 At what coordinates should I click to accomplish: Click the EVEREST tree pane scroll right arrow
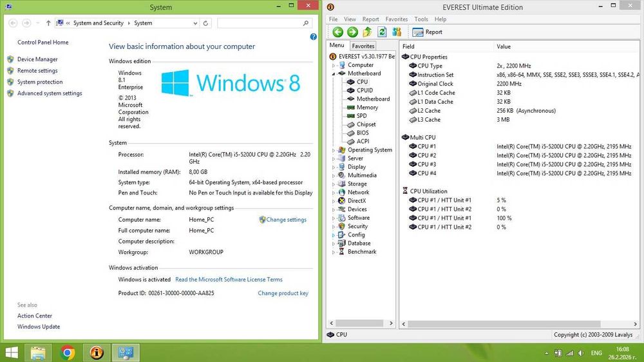391,323
